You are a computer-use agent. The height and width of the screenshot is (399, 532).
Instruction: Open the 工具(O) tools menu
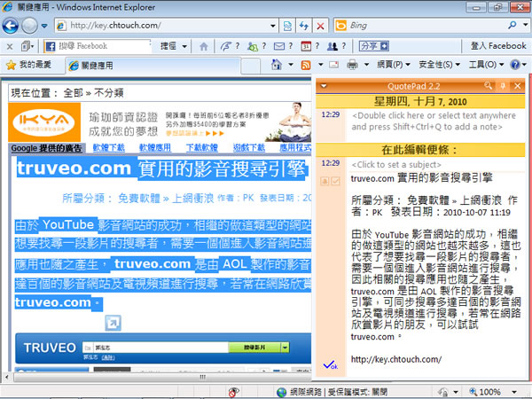tap(485, 65)
